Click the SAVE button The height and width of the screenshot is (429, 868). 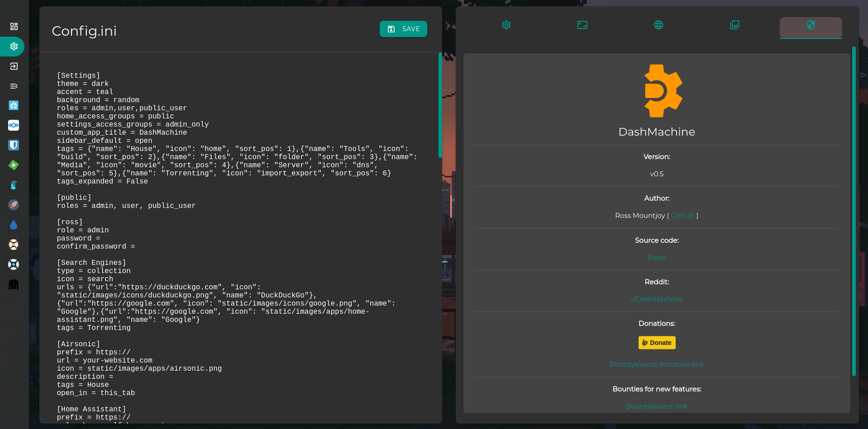click(x=403, y=28)
